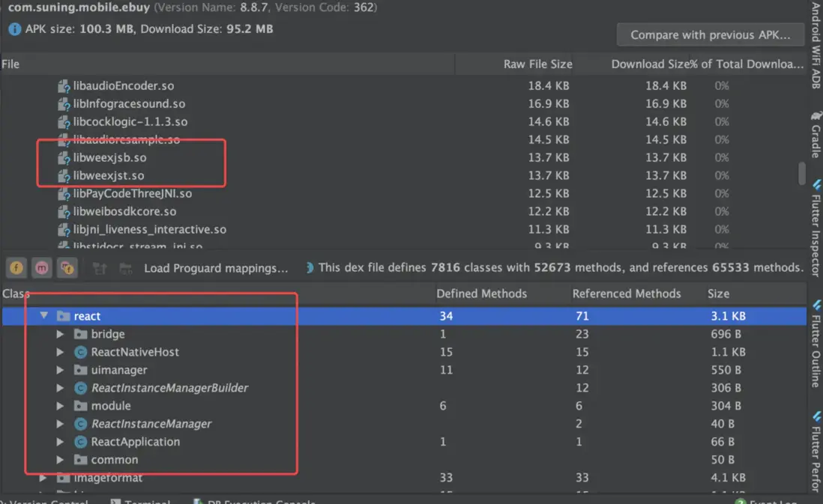Viewport: 823px width, 504px height.
Task: Toggle show all referenced methods or fields
Action: [67, 267]
